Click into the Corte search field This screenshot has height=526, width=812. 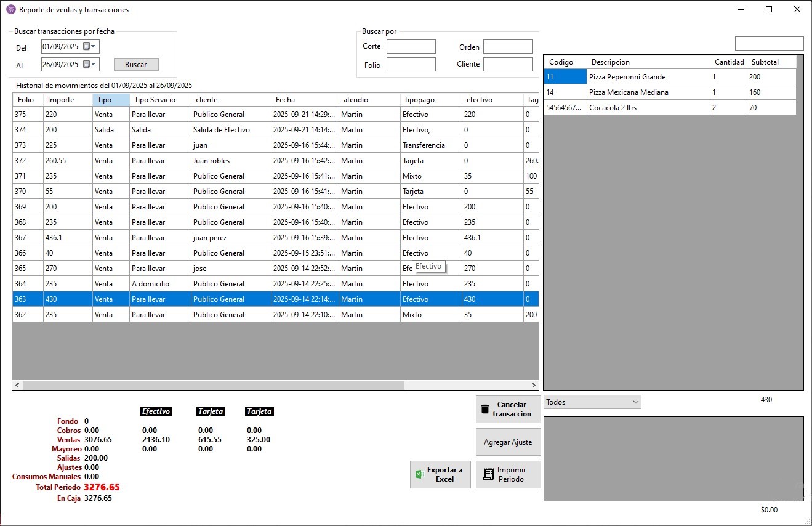pyautogui.click(x=411, y=47)
